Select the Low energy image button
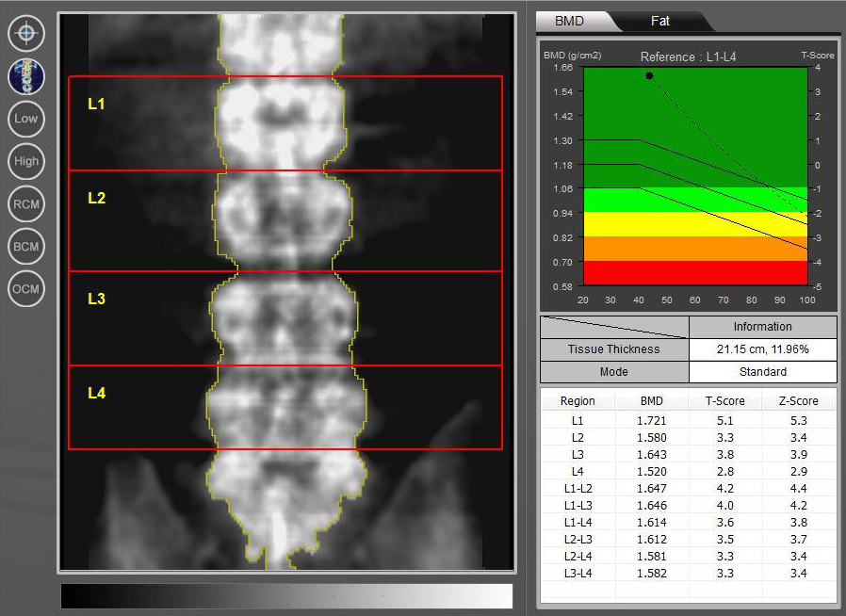 26,119
